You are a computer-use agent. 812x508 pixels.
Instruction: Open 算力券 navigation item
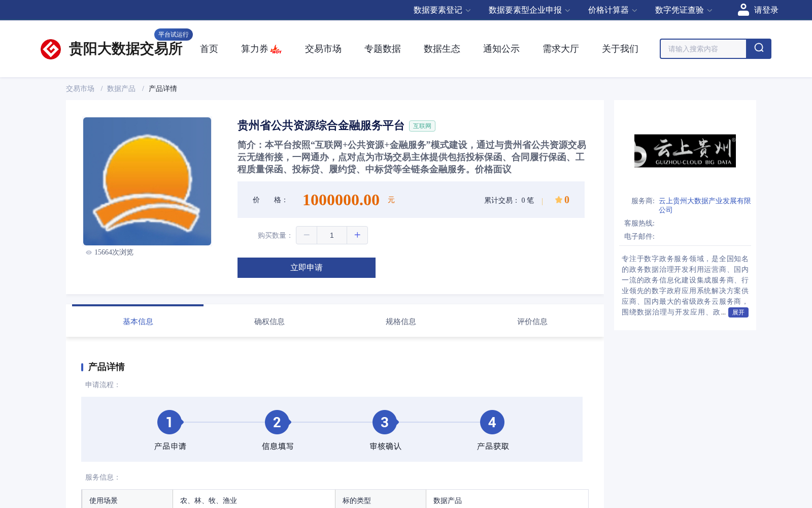[x=254, y=49]
